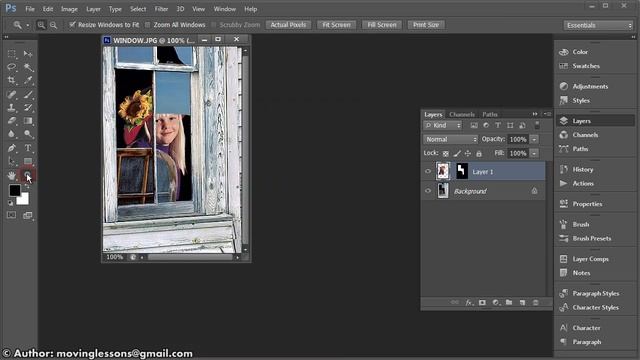Image resolution: width=640 pixels, height=360 pixels.
Task: Click the Print Size button
Action: pos(426,25)
